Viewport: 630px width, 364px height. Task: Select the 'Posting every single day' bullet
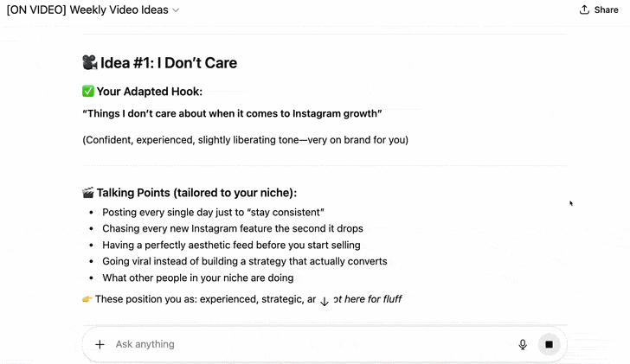[x=213, y=212]
